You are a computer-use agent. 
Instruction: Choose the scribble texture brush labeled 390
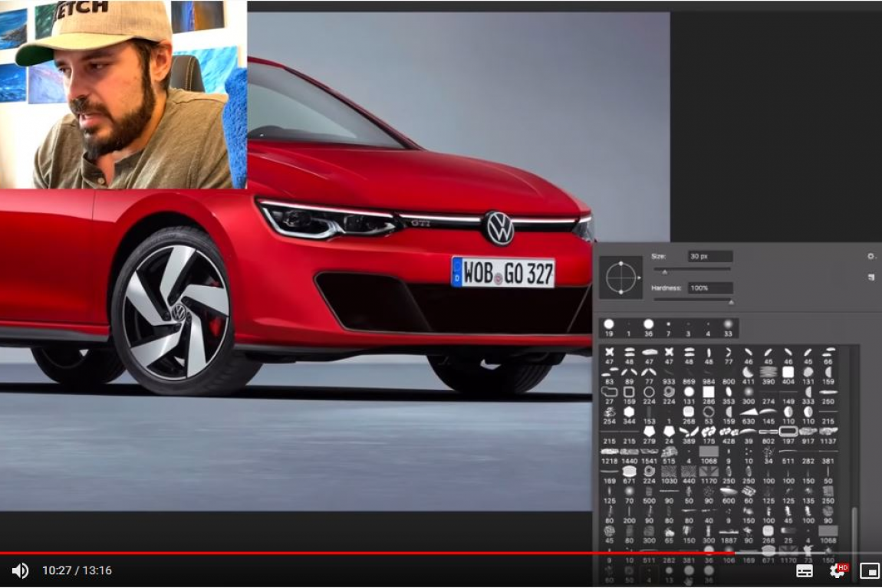(x=768, y=372)
